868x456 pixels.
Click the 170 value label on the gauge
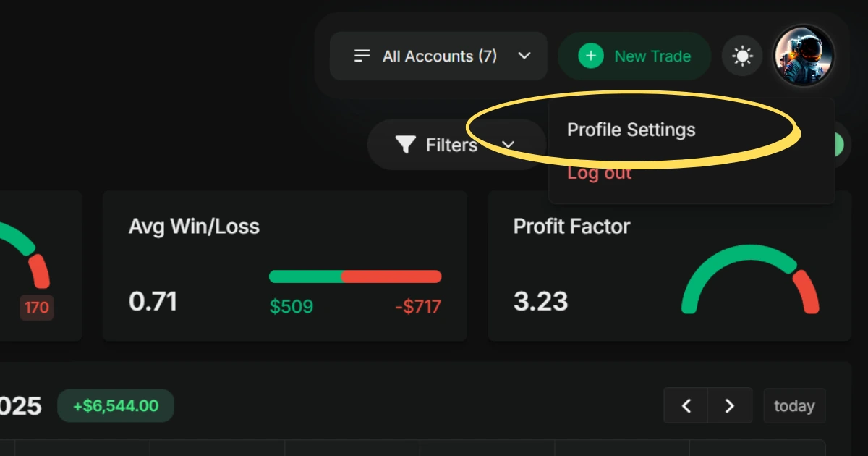(36, 307)
